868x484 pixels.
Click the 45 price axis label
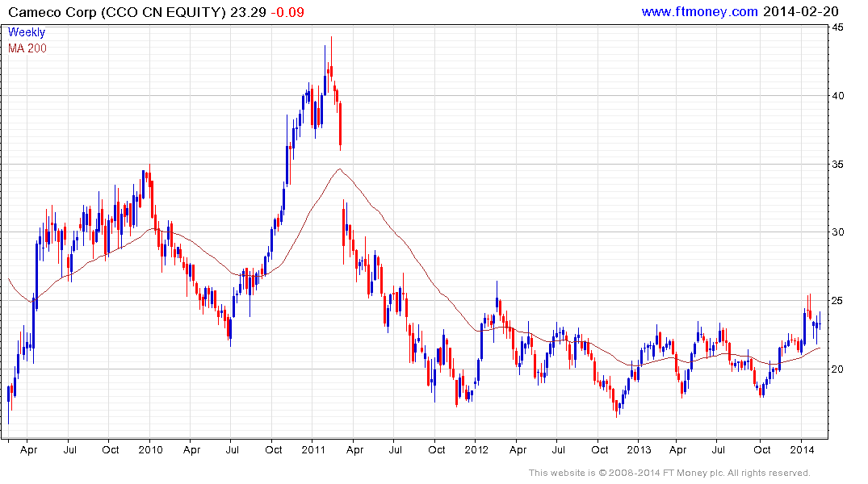click(838, 27)
